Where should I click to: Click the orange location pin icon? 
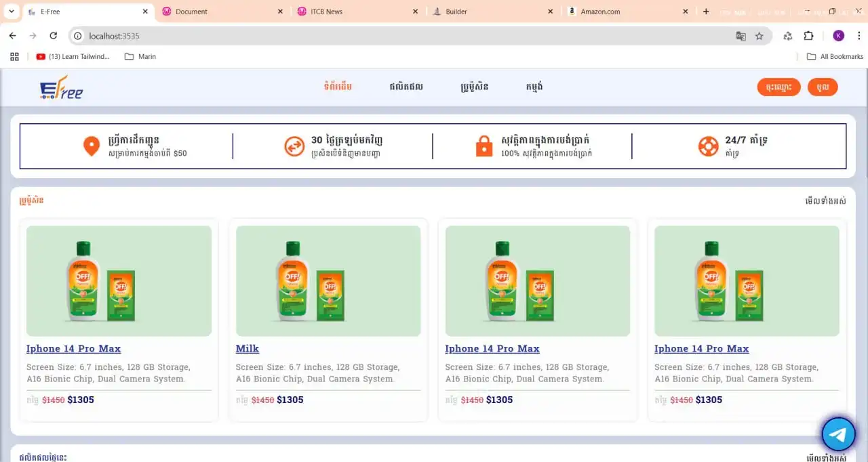coord(91,146)
